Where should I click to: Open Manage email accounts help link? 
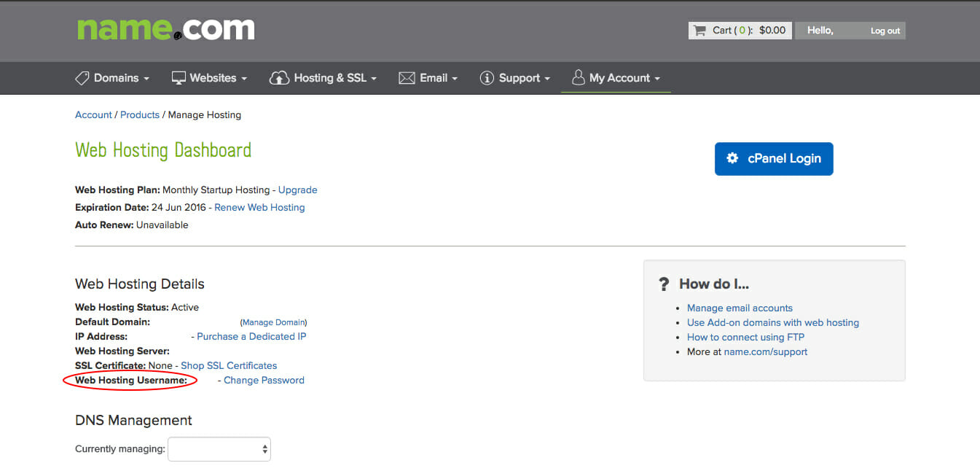740,308
